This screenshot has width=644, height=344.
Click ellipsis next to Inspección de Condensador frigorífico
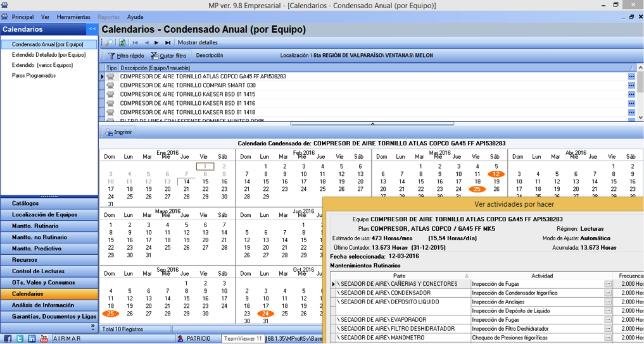(x=608, y=293)
